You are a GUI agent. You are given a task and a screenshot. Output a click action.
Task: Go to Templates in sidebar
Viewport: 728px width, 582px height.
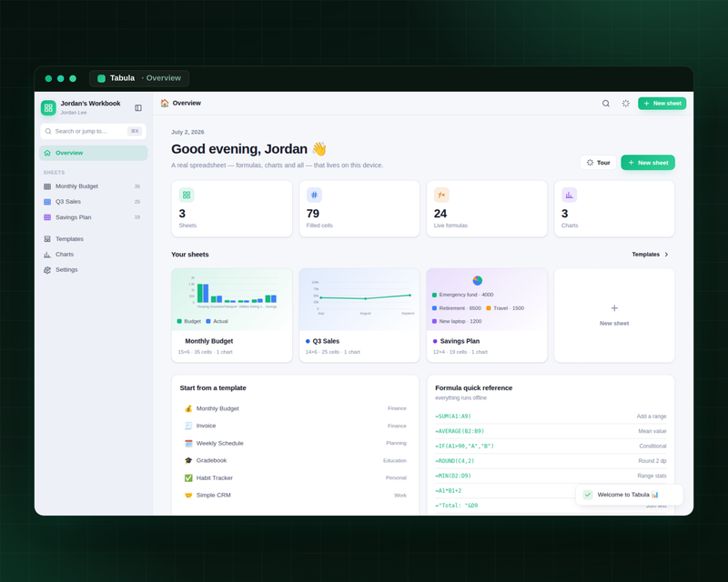(94, 239)
